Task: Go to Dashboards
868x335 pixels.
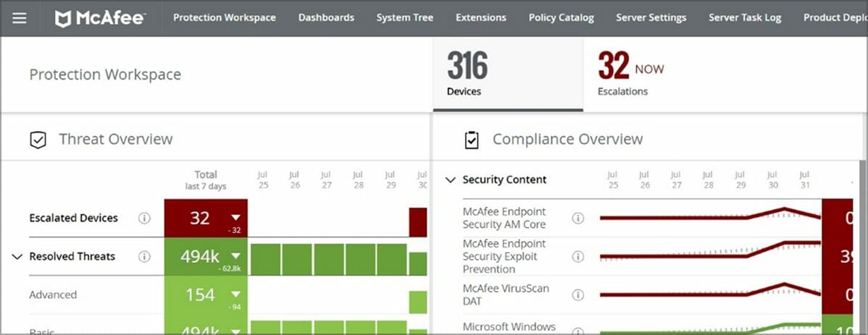Action: (x=326, y=17)
